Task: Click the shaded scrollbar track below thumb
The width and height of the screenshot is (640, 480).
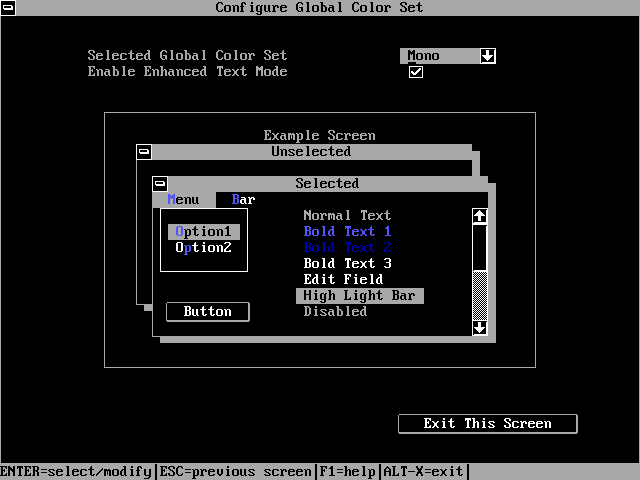Action: click(480, 294)
